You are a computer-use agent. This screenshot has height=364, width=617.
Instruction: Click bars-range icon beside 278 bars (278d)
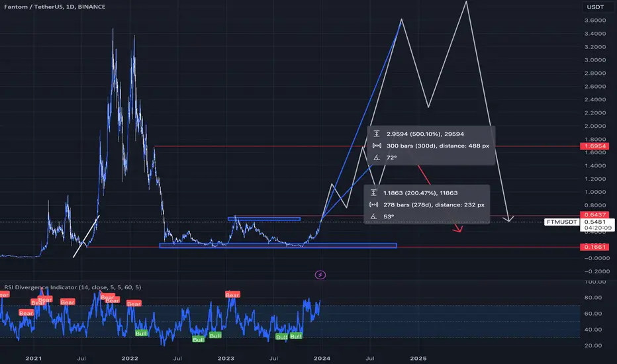click(373, 205)
